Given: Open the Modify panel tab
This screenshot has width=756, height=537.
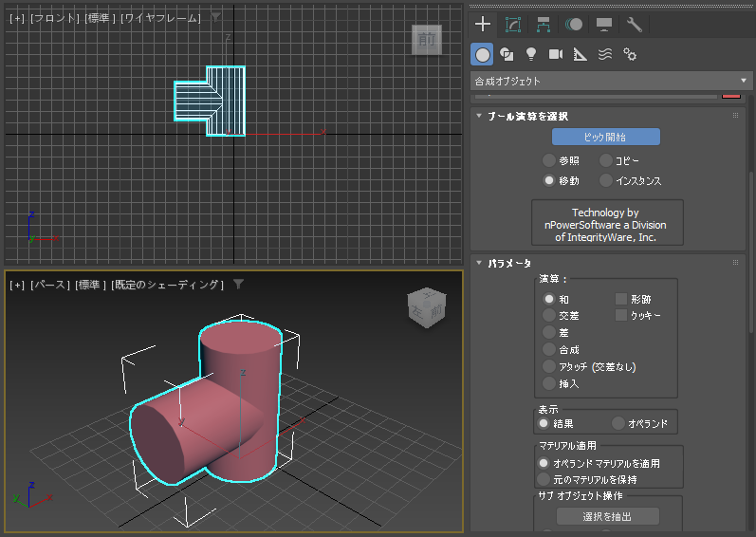Looking at the screenshot, I should click(x=513, y=25).
